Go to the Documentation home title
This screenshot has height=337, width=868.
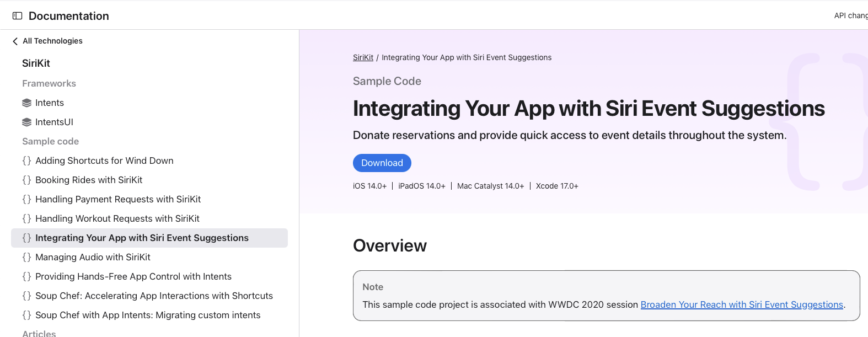tap(69, 16)
